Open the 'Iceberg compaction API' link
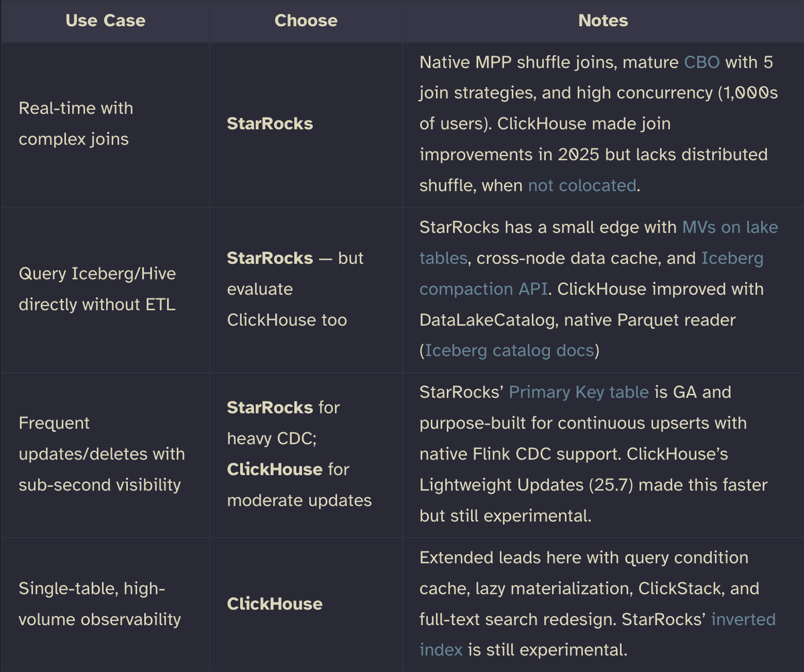804x672 pixels. coord(592,273)
